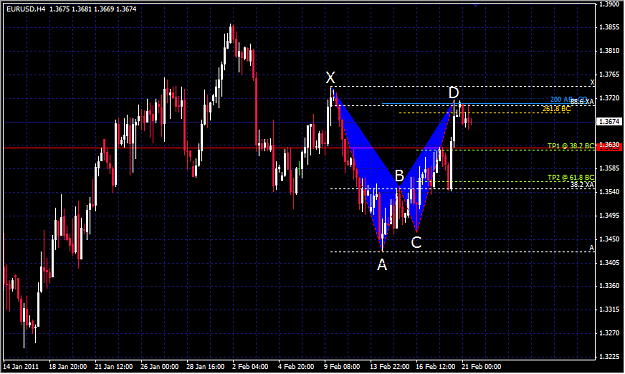The height and width of the screenshot is (374, 625).
Task: Click the 1.3765 price axis value
Action: click(609, 74)
